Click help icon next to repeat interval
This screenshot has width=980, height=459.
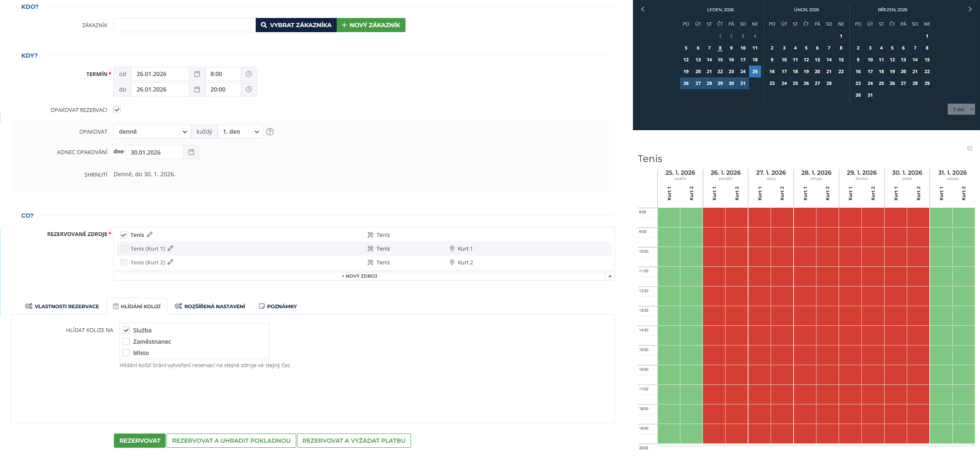(270, 132)
